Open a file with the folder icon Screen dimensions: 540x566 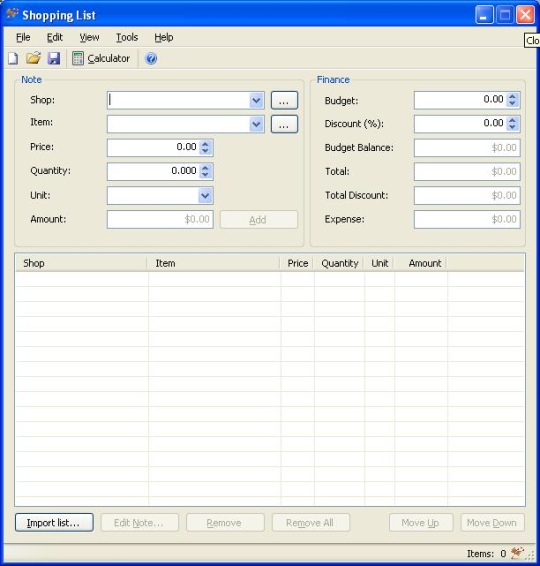(x=34, y=58)
